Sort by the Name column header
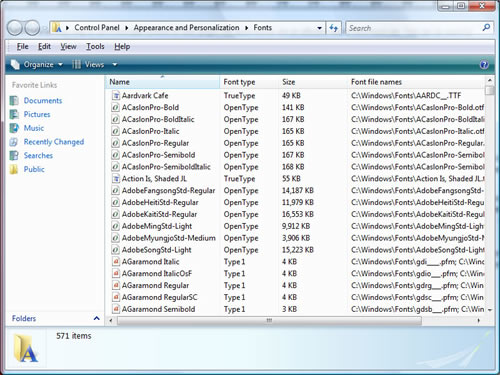This screenshot has height=375, width=500. pos(163,82)
